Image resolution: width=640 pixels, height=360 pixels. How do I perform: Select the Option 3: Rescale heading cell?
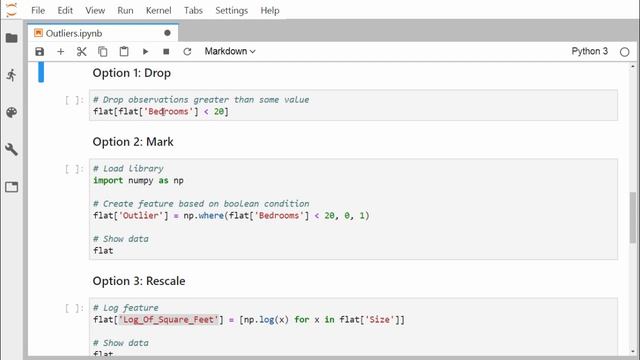pyautogui.click(x=139, y=281)
